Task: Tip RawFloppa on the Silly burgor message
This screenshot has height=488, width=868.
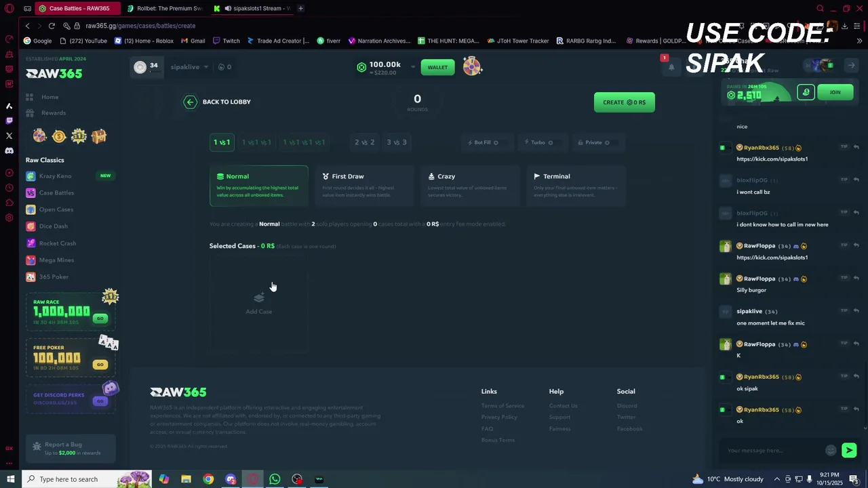Action: (844, 278)
